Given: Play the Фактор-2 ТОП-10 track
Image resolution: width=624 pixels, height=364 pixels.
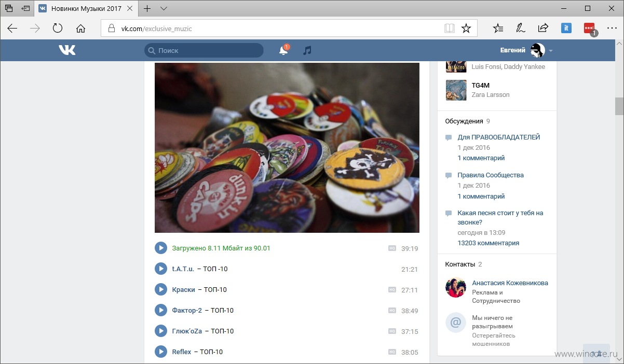Looking at the screenshot, I should click(x=161, y=311).
